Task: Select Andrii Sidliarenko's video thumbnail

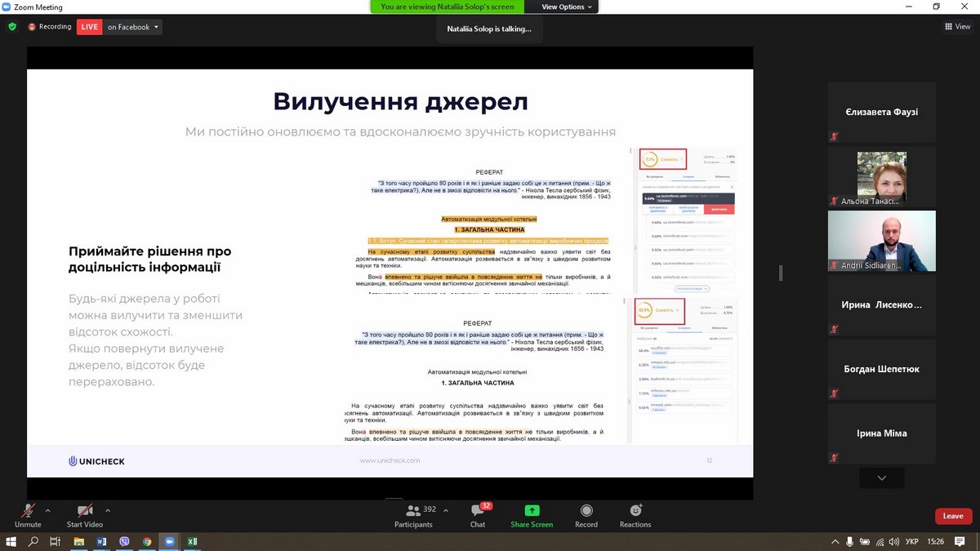Action: tap(881, 241)
